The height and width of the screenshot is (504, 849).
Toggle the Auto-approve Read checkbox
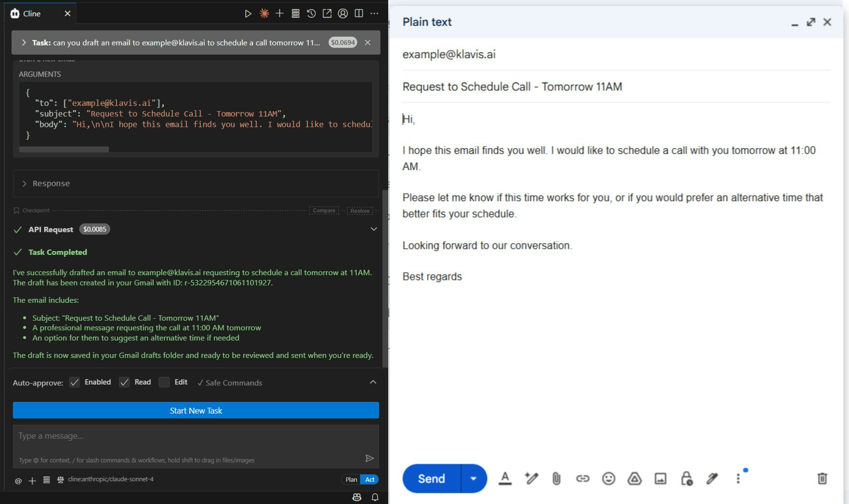click(124, 382)
